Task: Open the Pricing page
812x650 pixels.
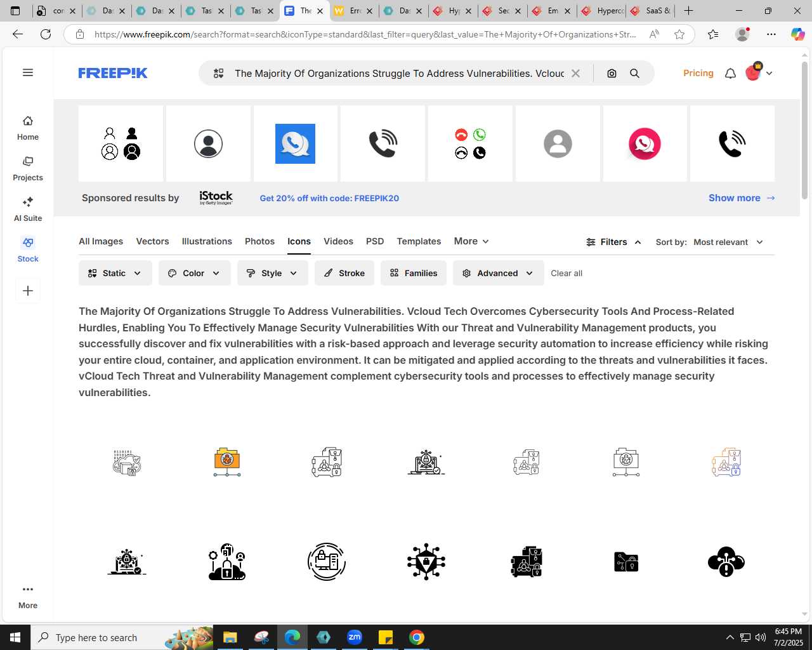Action: pyautogui.click(x=698, y=73)
